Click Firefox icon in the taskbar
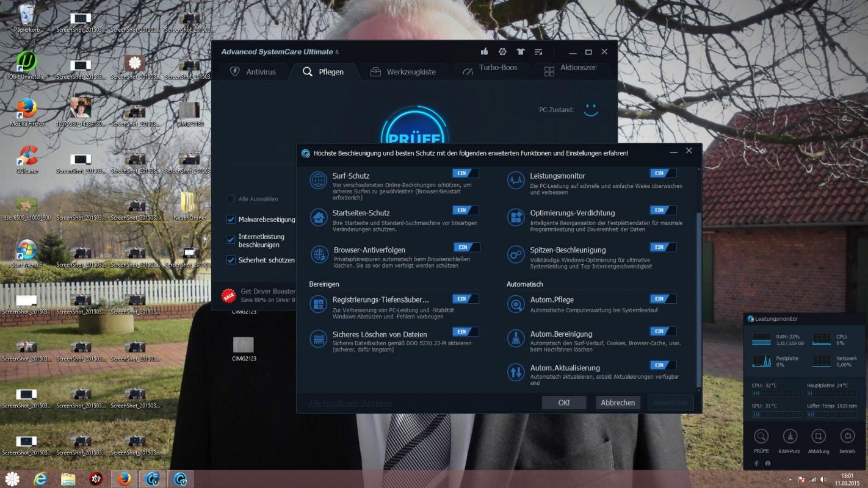 coord(125,478)
